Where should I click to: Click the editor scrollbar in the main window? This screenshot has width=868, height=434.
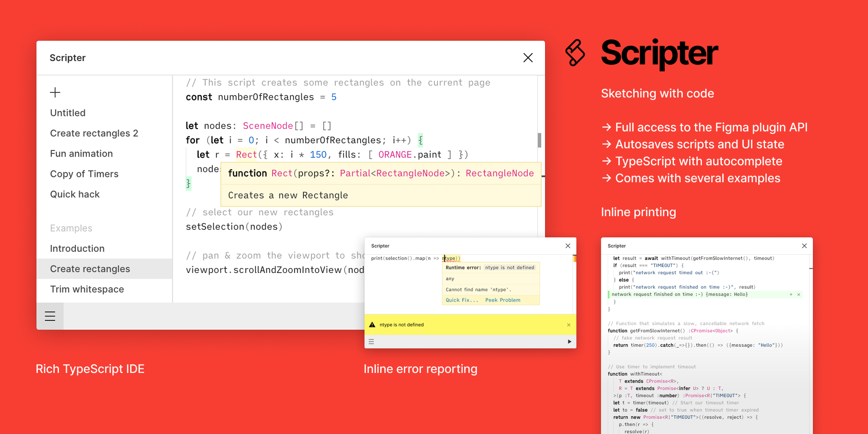[x=539, y=140]
